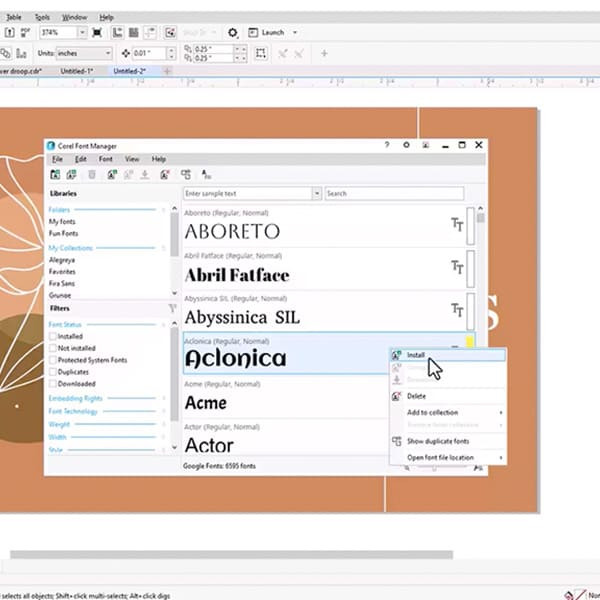
Task: Open Font Manager View menu
Action: 132,159
